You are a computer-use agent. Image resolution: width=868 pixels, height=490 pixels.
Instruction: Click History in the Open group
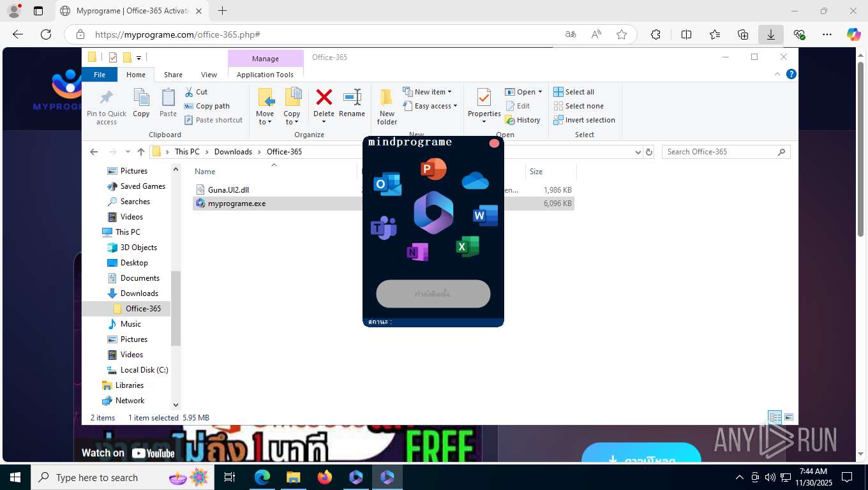point(523,120)
